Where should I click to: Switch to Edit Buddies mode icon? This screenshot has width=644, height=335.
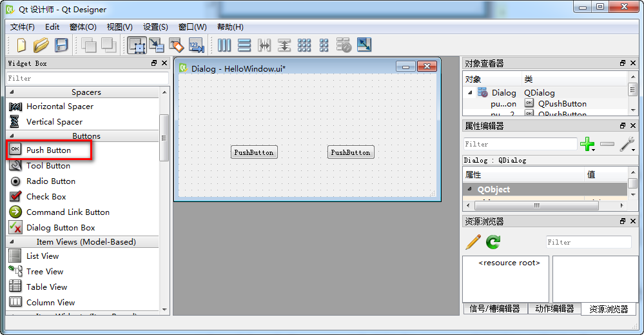177,45
